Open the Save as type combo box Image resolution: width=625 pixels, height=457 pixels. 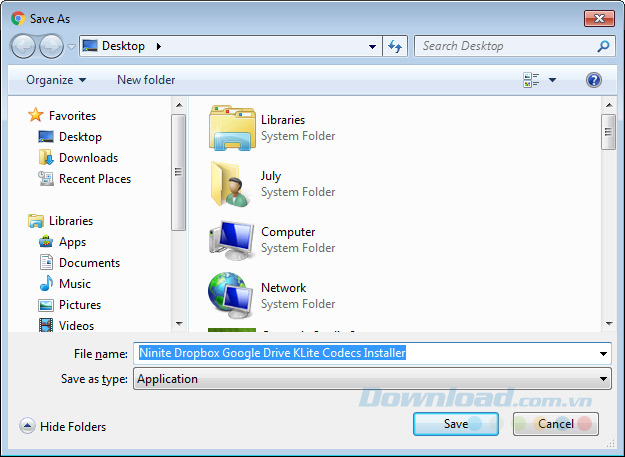tap(372, 379)
